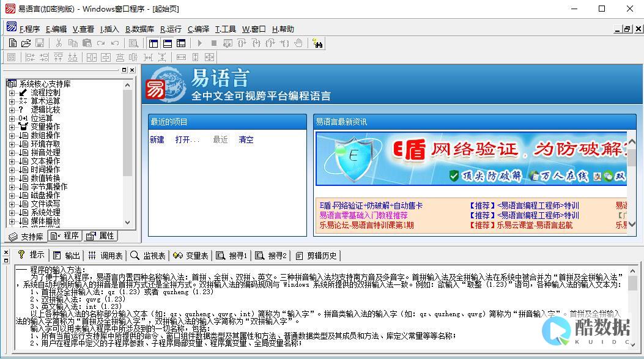Click the align top edges icon
The image size is (644, 359).
pyautogui.click(x=58, y=57)
